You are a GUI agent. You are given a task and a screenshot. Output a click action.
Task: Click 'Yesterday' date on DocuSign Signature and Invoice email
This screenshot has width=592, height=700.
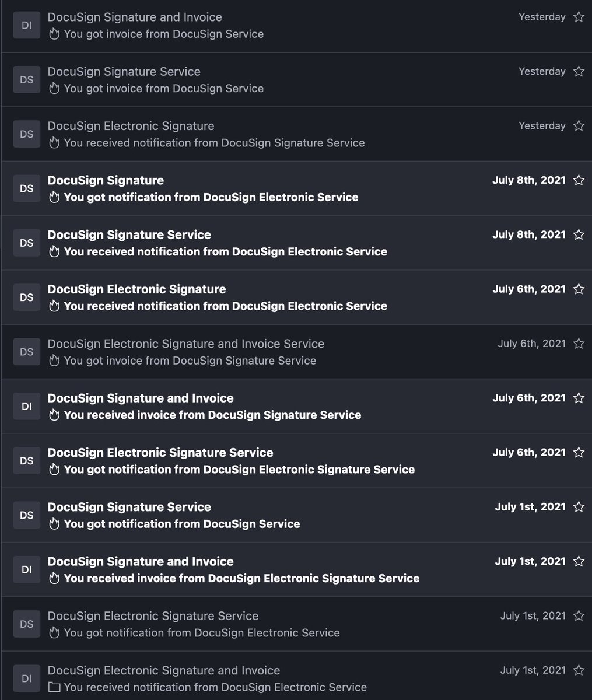[542, 17]
